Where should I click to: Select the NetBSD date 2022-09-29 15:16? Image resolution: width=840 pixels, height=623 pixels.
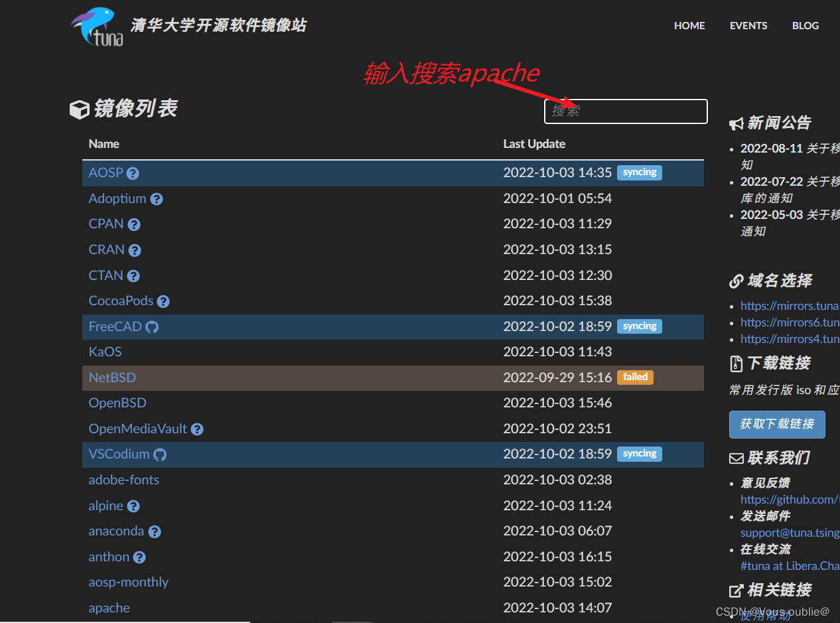[x=557, y=378]
